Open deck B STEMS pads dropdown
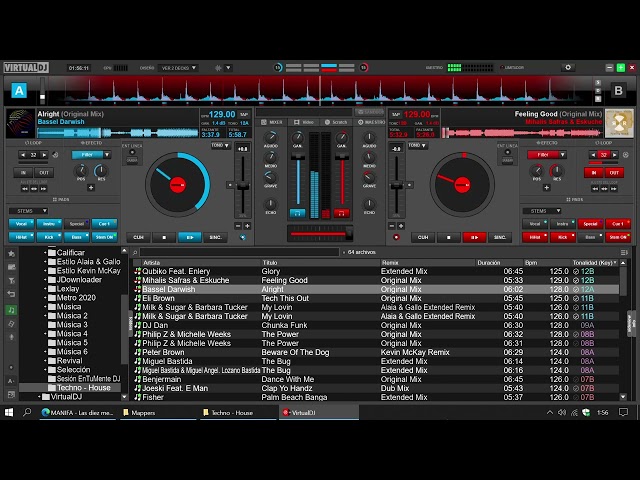Image resolution: width=640 pixels, height=480 pixels. 542,211
